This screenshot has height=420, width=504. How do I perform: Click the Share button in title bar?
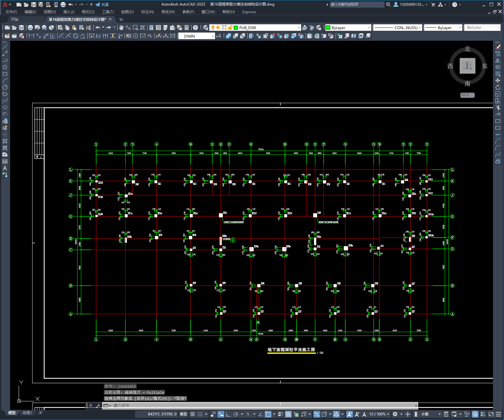click(102, 5)
